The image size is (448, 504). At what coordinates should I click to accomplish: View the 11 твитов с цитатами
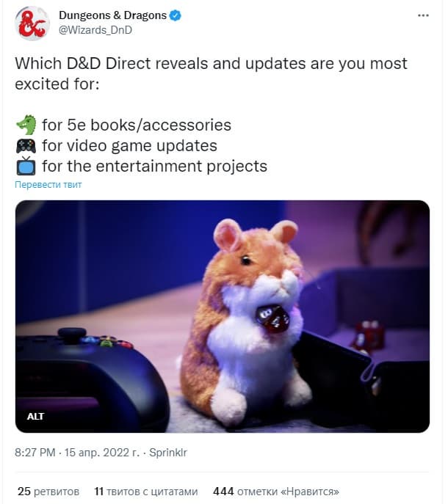pyautogui.click(x=146, y=492)
